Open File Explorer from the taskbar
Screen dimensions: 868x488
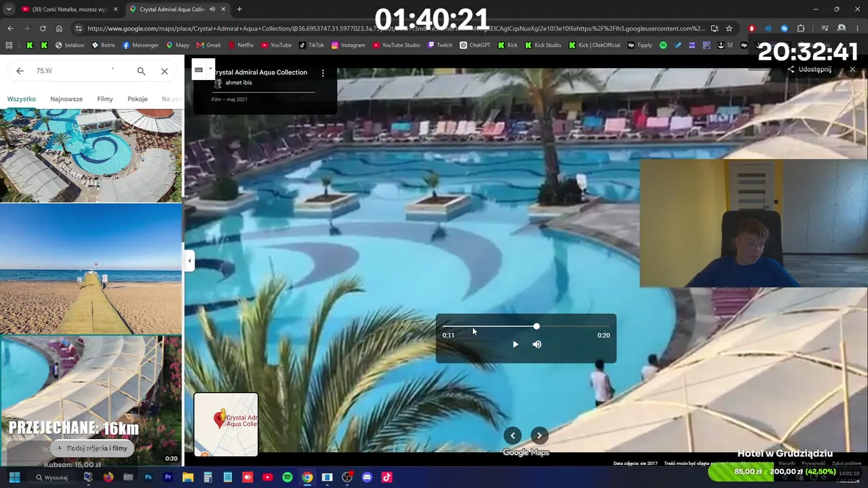188,477
